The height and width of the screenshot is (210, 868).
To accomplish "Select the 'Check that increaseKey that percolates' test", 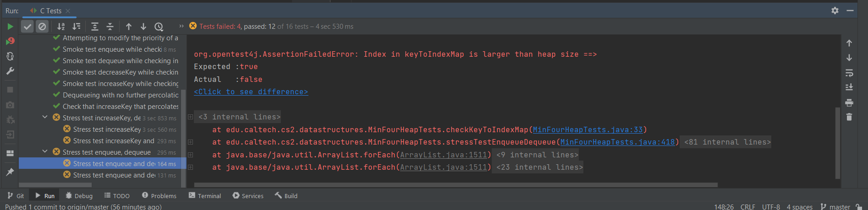I will (120, 107).
